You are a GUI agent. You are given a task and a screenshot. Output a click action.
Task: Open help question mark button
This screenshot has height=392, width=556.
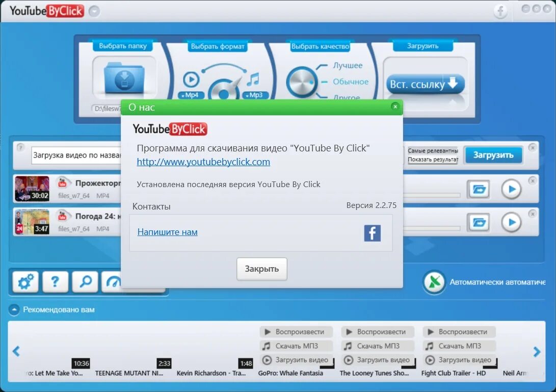coord(55,282)
